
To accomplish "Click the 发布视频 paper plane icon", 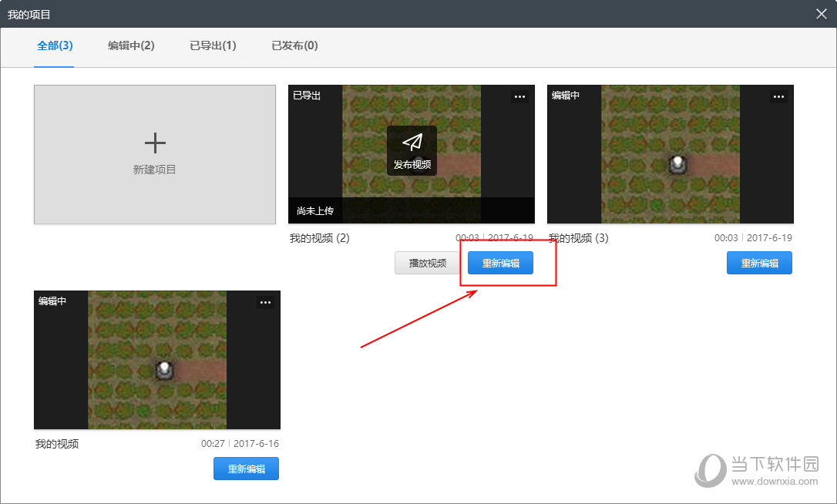I will (412, 143).
